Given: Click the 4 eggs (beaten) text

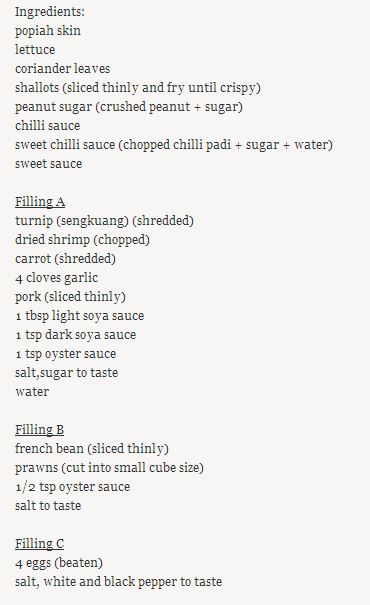Looking at the screenshot, I should coord(59,563).
